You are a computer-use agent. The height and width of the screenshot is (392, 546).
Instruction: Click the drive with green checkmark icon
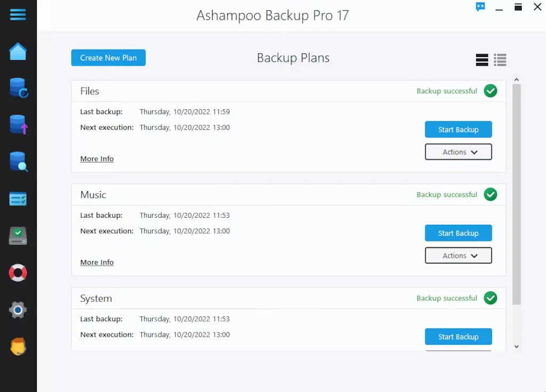(18, 235)
